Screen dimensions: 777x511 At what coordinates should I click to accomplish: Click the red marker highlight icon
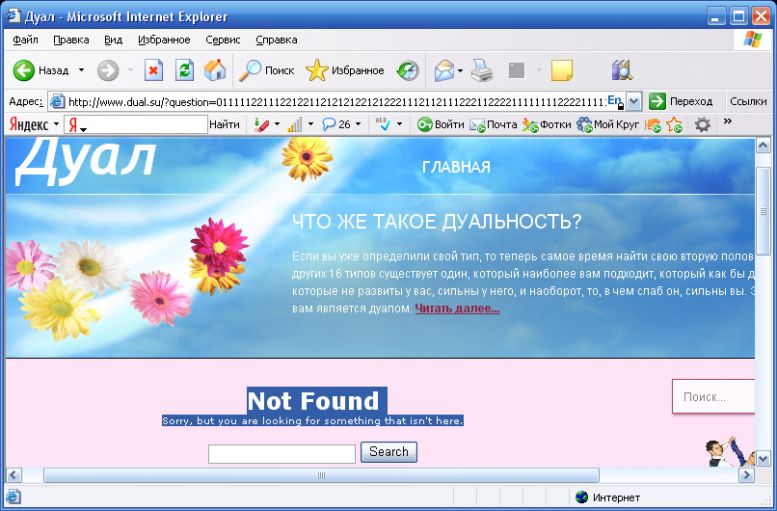[x=261, y=124]
